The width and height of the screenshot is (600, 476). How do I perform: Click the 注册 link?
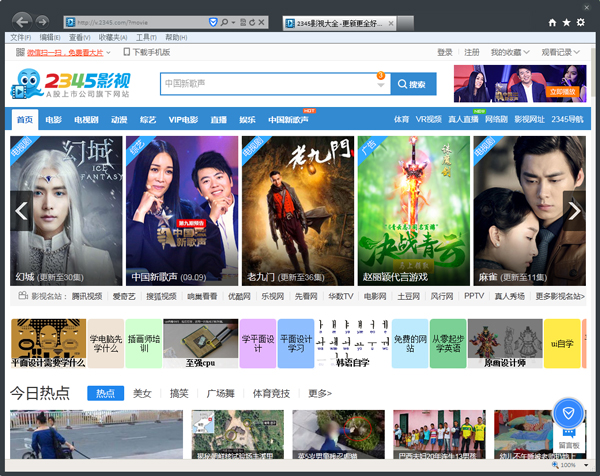coord(471,52)
